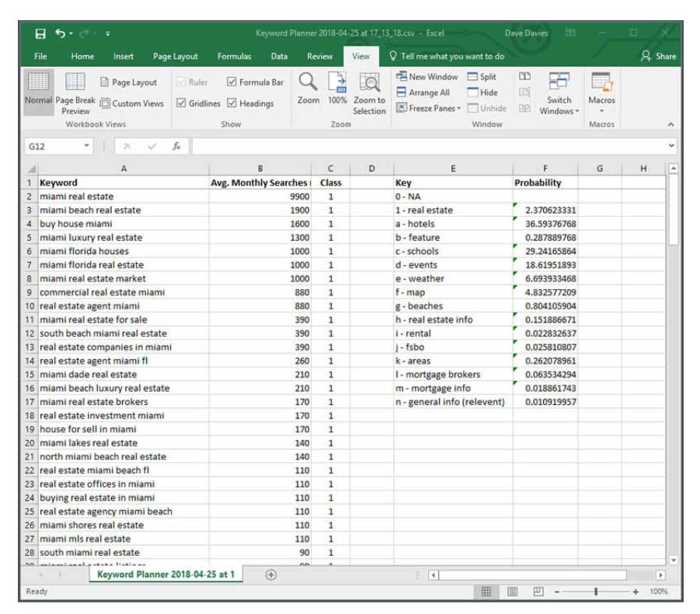Choose Page Layout view
This screenshot has height=614, width=700.
[x=128, y=82]
